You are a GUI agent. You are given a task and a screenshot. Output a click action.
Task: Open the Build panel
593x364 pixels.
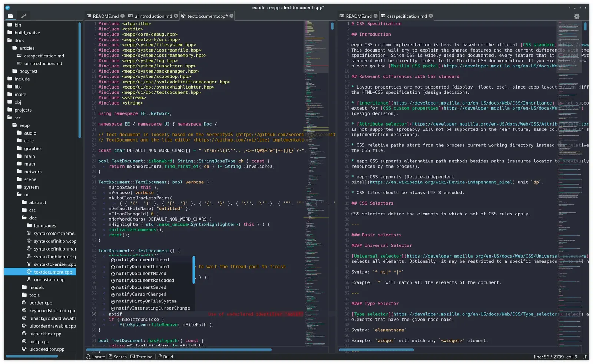tap(165, 357)
